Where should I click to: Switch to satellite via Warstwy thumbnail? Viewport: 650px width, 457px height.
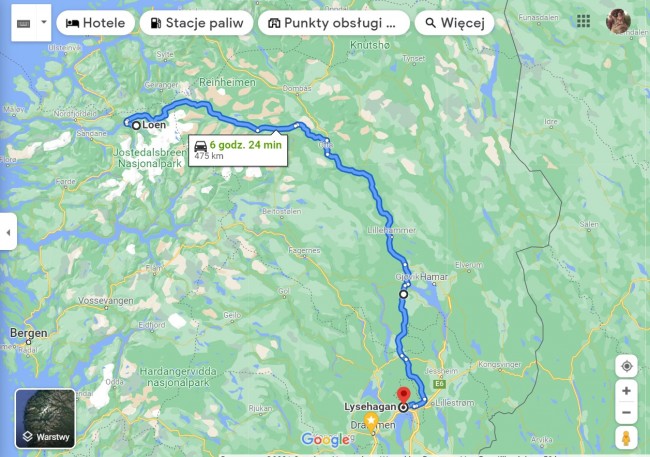[46, 418]
